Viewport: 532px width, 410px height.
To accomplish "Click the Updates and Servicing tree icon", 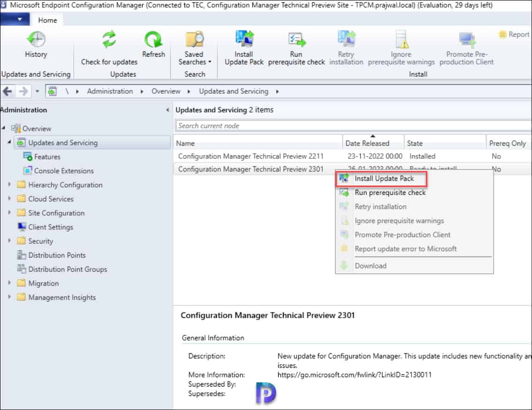I will [22, 142].
